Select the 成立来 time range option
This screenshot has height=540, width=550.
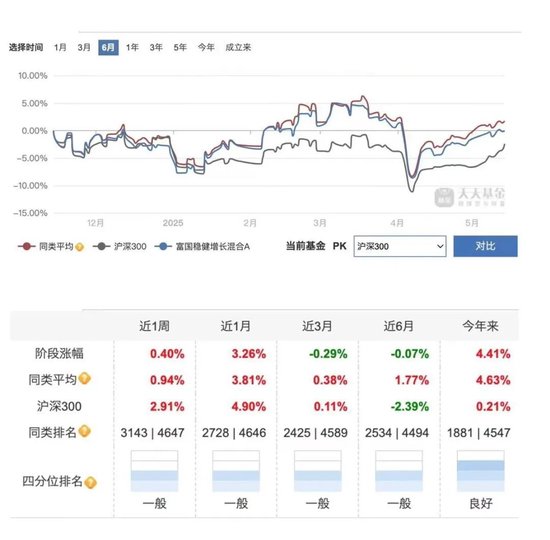pos(238,47)
